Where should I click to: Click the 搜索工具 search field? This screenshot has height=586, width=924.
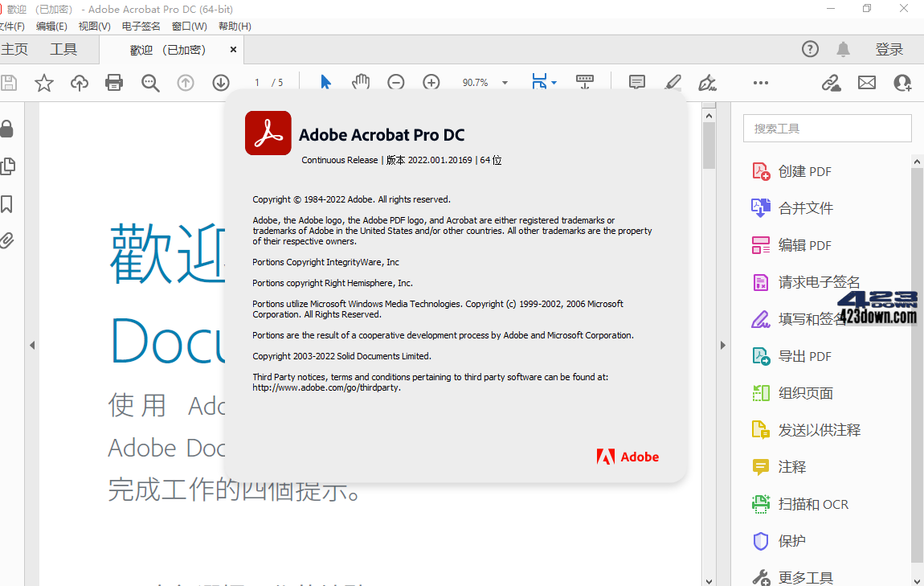[828, 128]
